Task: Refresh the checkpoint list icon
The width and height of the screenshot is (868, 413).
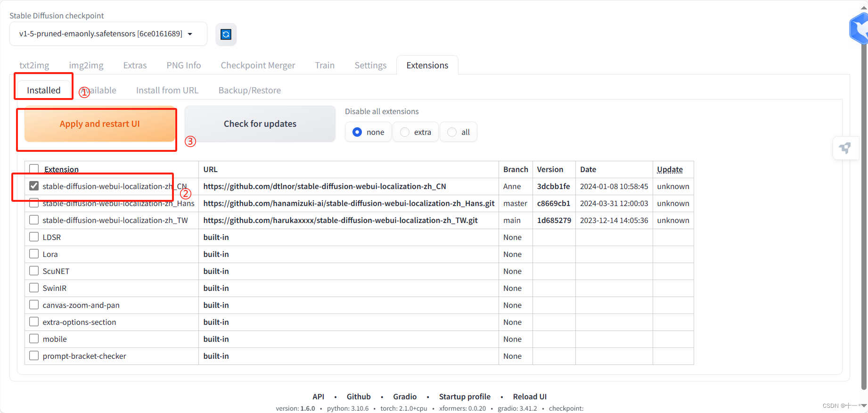Action: [x=226, y=34]
